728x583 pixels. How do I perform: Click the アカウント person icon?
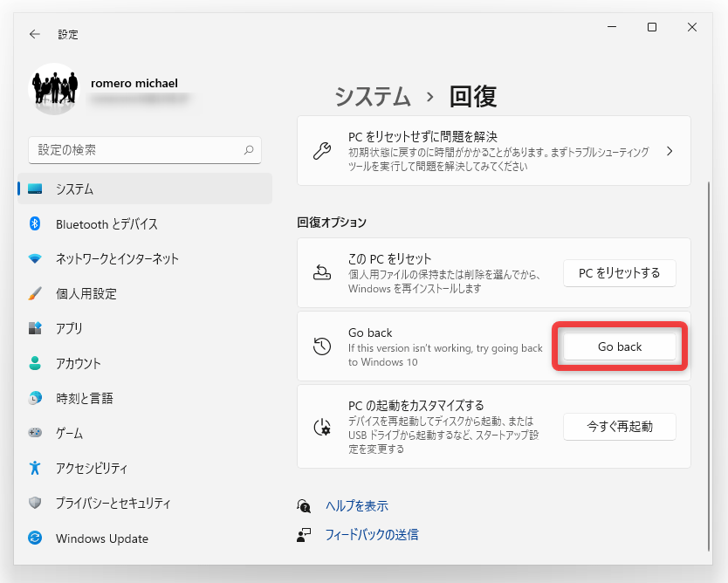pos(35,363)
